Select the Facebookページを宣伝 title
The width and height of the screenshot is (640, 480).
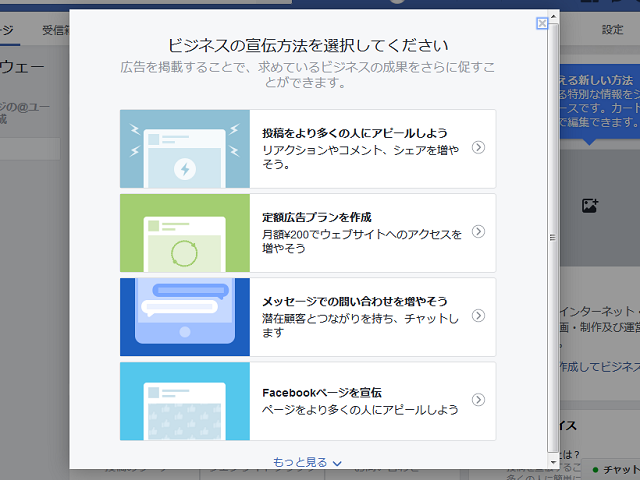(x=322, y=392)
